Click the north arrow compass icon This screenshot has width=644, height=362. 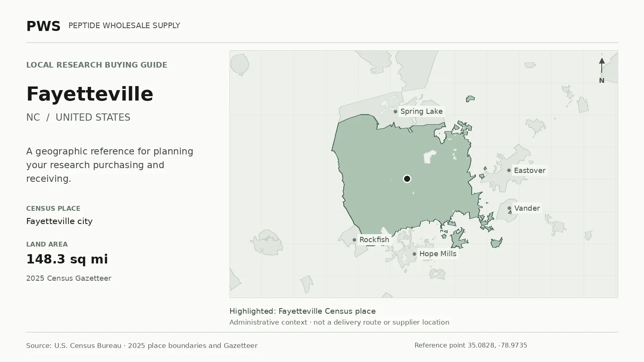pos(601,70)
